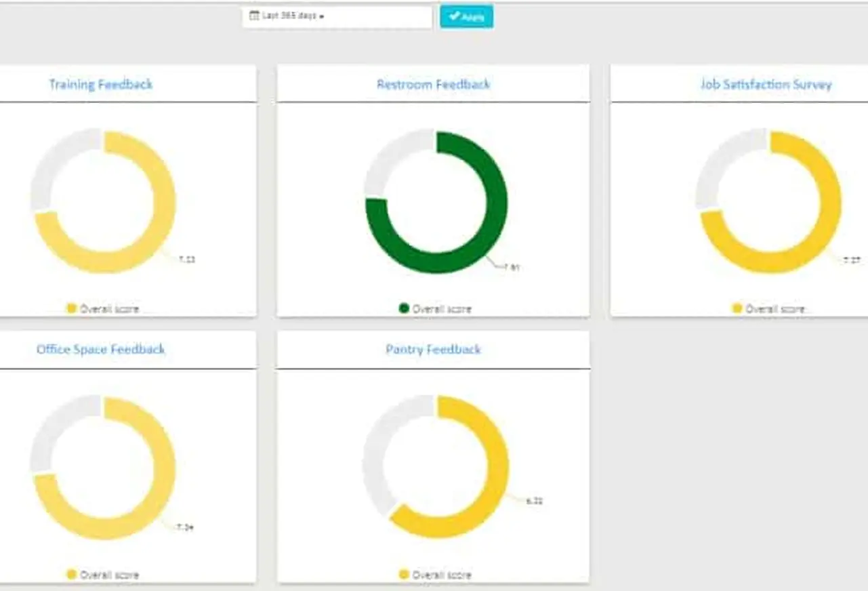868x591 pixels.
Task: Open the Training Feedback survey title
Action: point(100,85)
